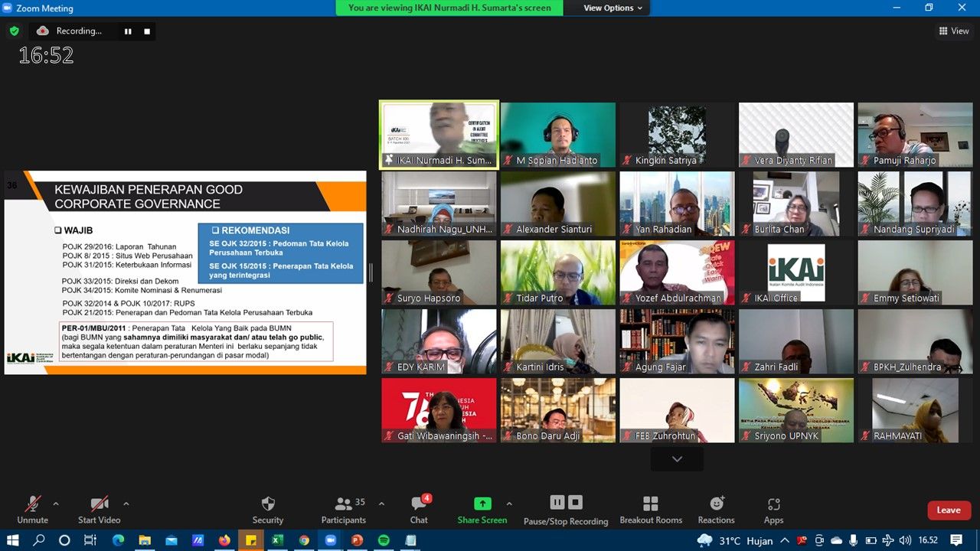The height and width of the screenshot is (551, 980).
Task: Show more participants with down chevron
Action: (x=677, y=459)
